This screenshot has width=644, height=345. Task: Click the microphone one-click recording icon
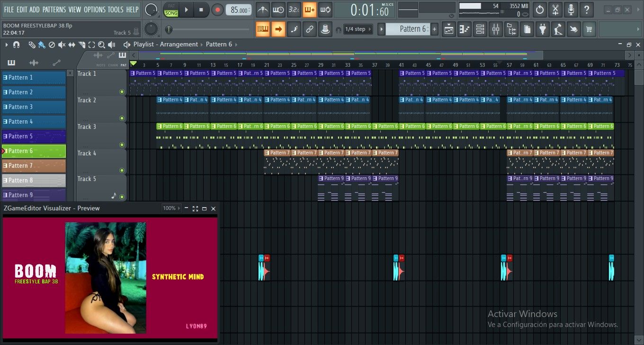tap(571, 9)
